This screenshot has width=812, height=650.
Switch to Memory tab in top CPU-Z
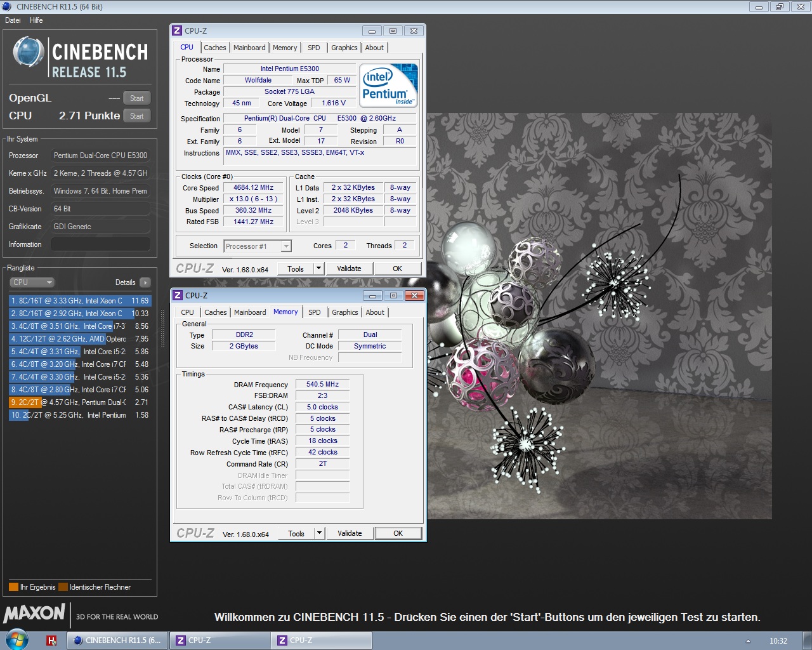[x=285, y=48]
